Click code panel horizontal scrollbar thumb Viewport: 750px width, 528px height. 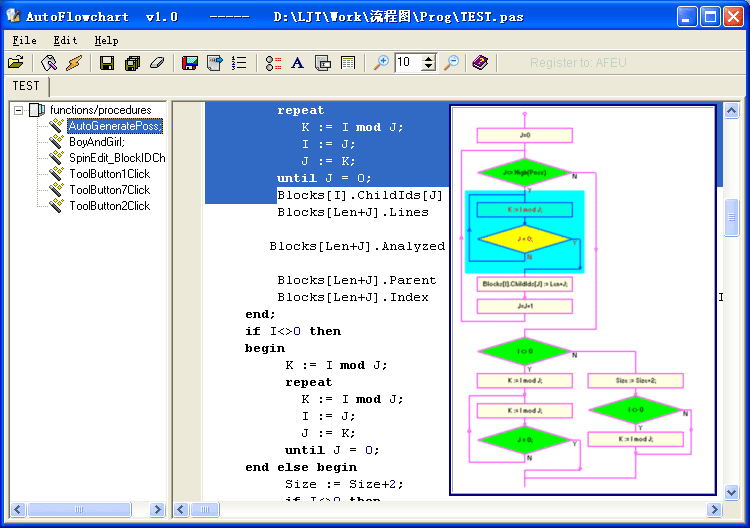(205, 509)
